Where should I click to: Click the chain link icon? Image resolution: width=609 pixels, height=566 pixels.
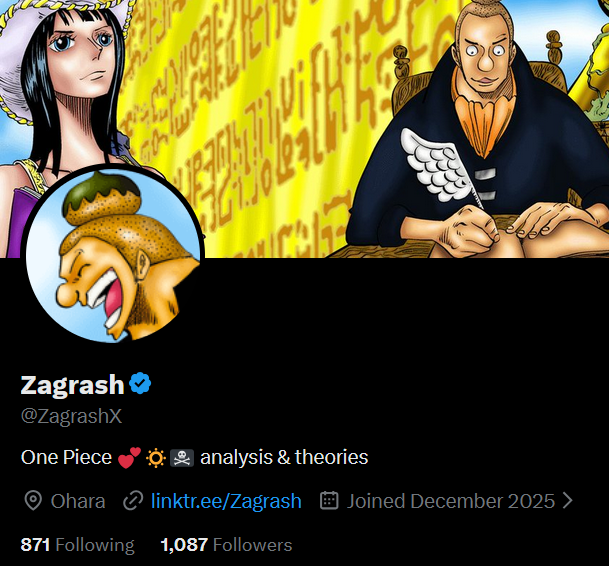coord(133,501)
